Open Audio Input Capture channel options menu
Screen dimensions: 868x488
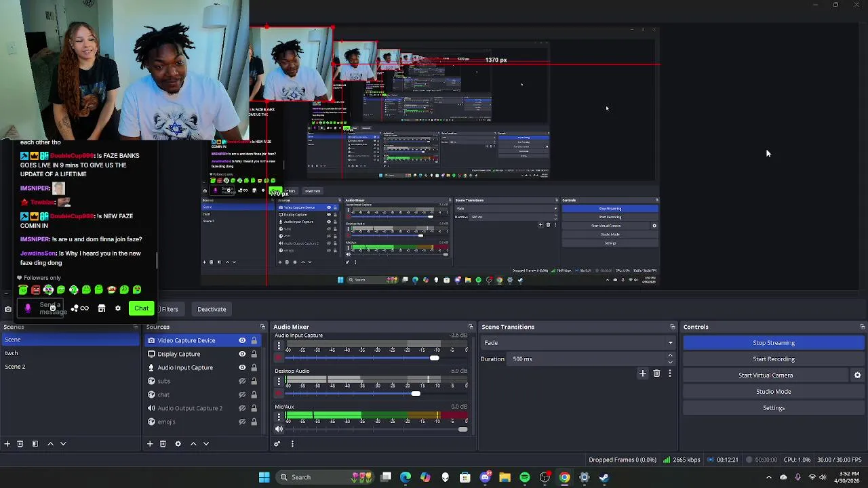tap(279, 346)
